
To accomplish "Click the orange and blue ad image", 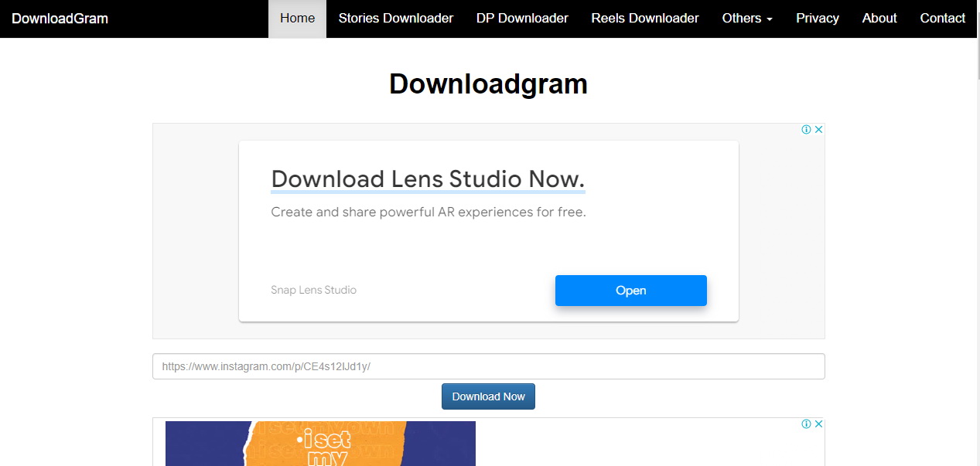I will [x=320, y=444].
